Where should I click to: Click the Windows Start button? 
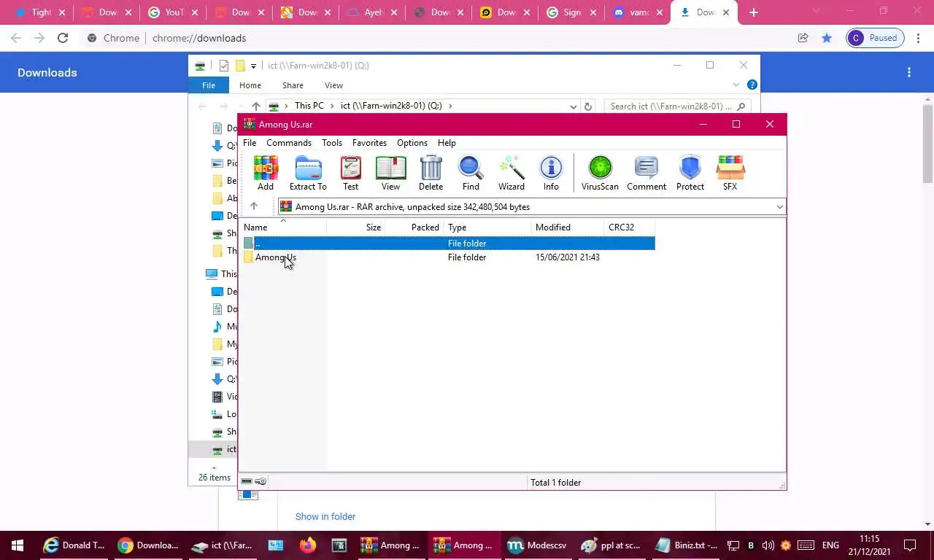tap(18, 545)
